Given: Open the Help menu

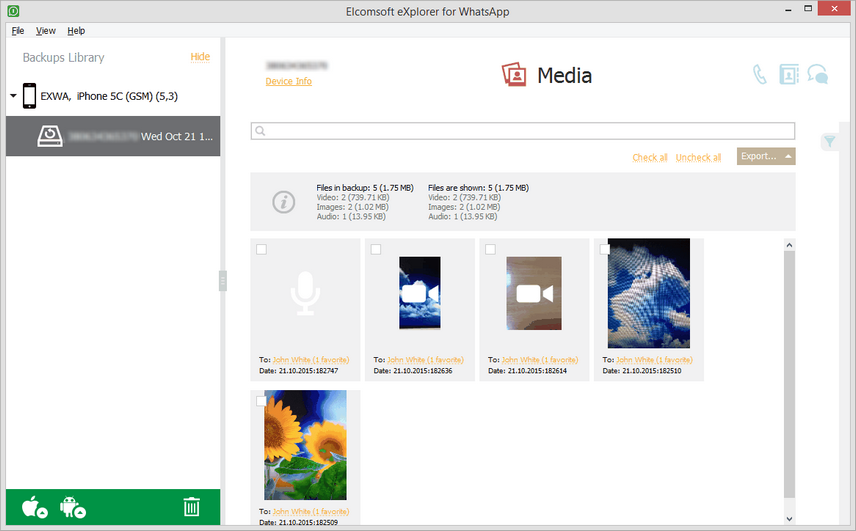Looking at the screenshot, I should click(x=76, y=31).
